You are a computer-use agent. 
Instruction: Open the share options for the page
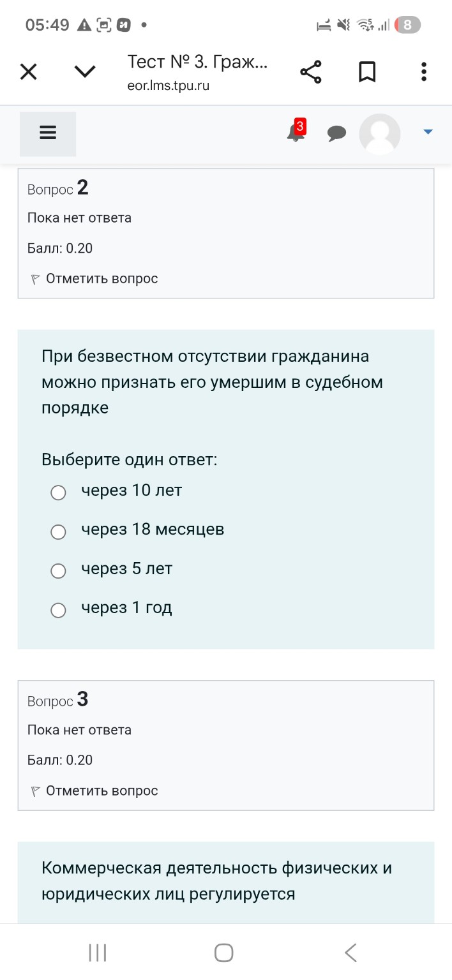pyautogui.click(x=311, y=71)
